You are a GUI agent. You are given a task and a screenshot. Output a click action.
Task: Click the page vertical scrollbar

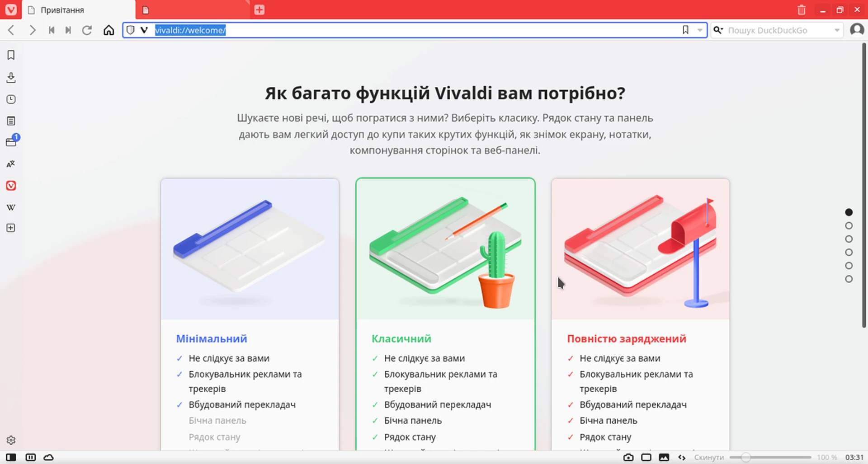click(x=864, y=185)
